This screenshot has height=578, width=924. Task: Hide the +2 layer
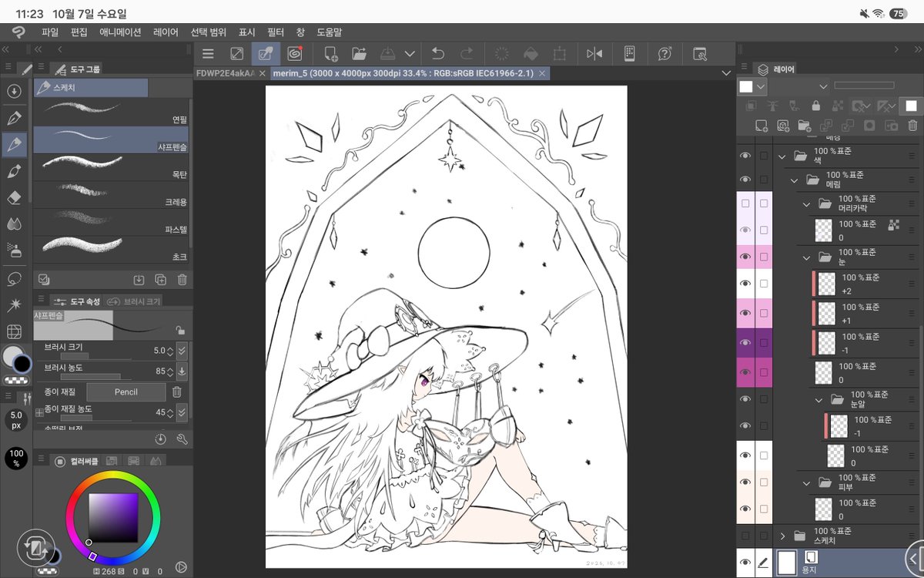tap(745, 284)
